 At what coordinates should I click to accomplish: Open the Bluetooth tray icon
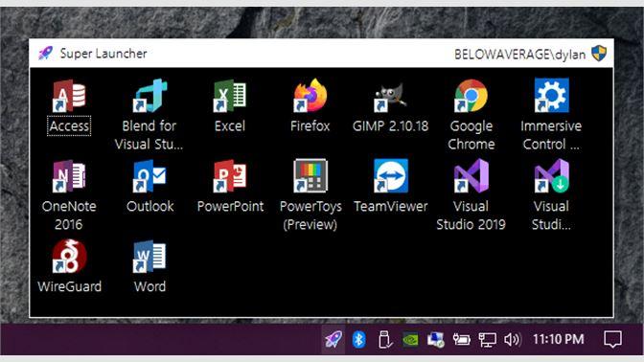359,339
